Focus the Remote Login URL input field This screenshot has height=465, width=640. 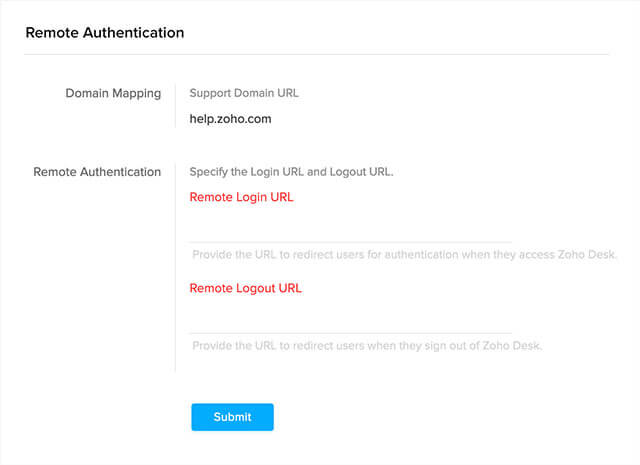pos(350,227)
